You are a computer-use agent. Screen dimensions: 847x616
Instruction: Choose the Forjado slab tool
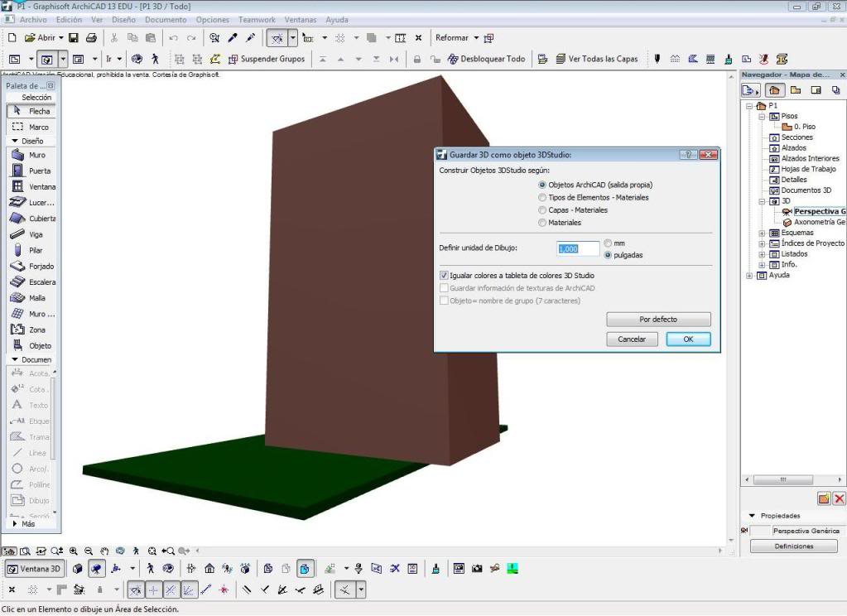pos(31,267)
